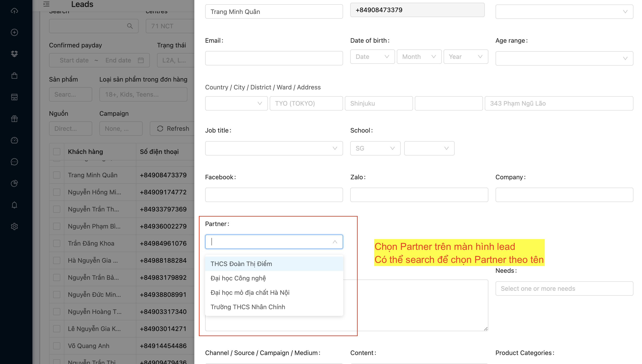Toggle the select-all checkbox in table header
The height and width of the screenshot is (364, 642).
[56, 151]
